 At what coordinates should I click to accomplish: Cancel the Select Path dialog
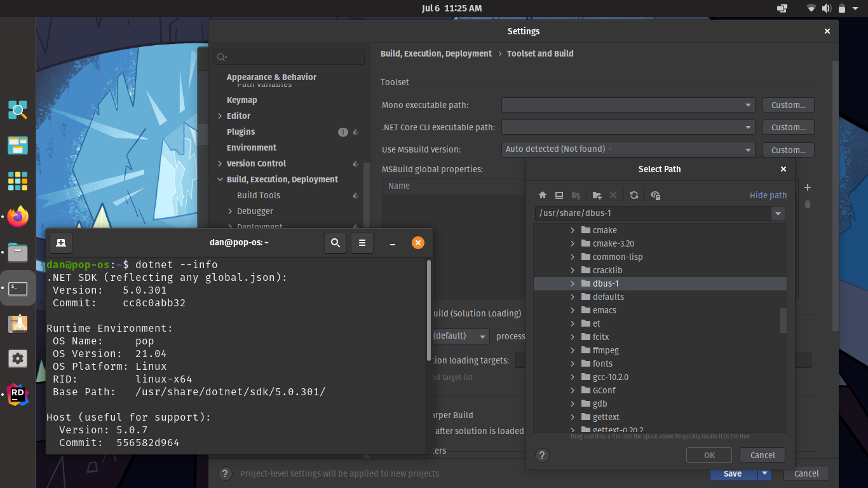[x=763, y=455]
